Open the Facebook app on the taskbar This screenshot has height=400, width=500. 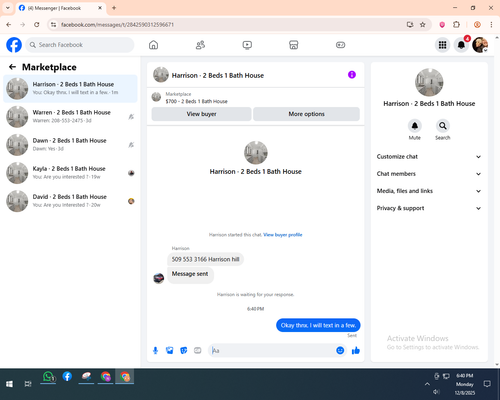(67, 377)
